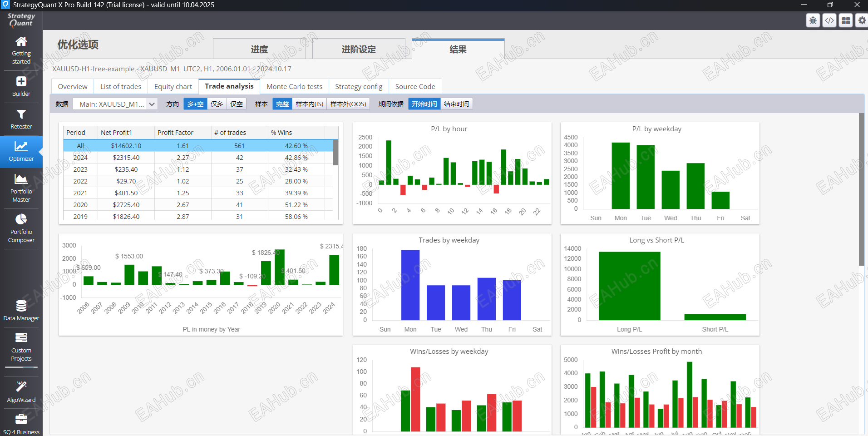Click the grid layout icon in top bar
Viewport: 868px width, 436px height.
pos(846,20)
